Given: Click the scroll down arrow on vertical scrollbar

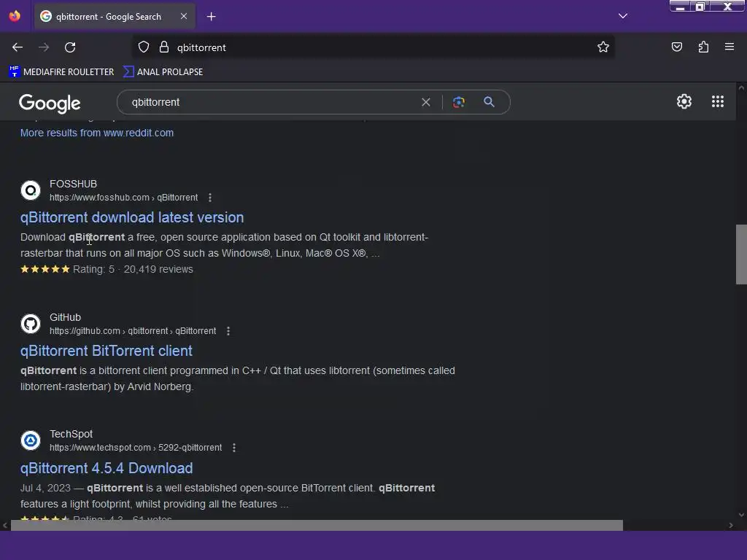Looking at the screenshot, I should click(x=741, y=515).
